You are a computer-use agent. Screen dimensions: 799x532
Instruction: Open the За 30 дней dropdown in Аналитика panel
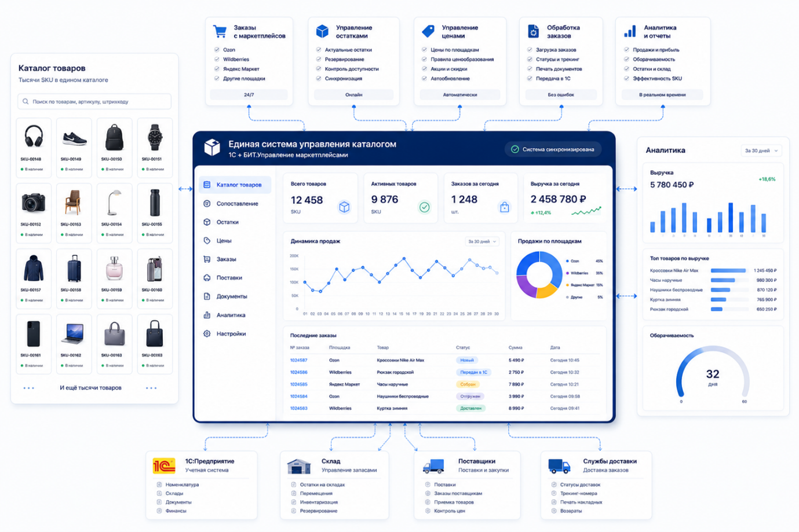coord(761,151)
